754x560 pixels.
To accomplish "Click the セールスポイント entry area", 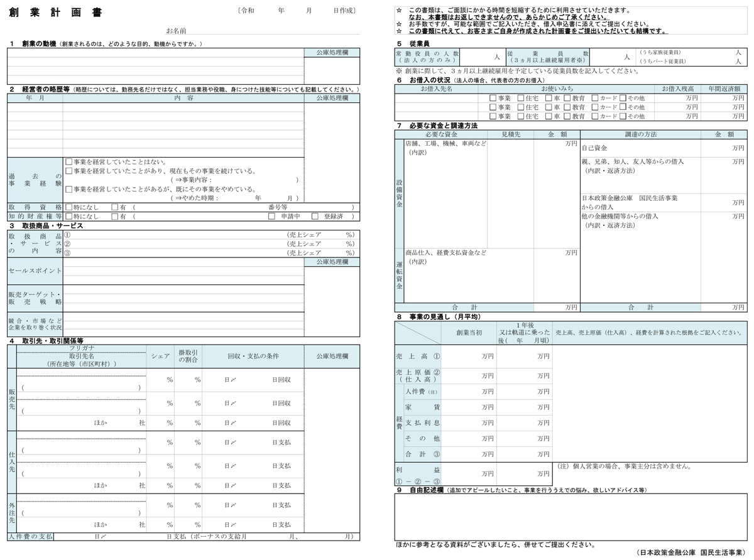I will 183,271.
